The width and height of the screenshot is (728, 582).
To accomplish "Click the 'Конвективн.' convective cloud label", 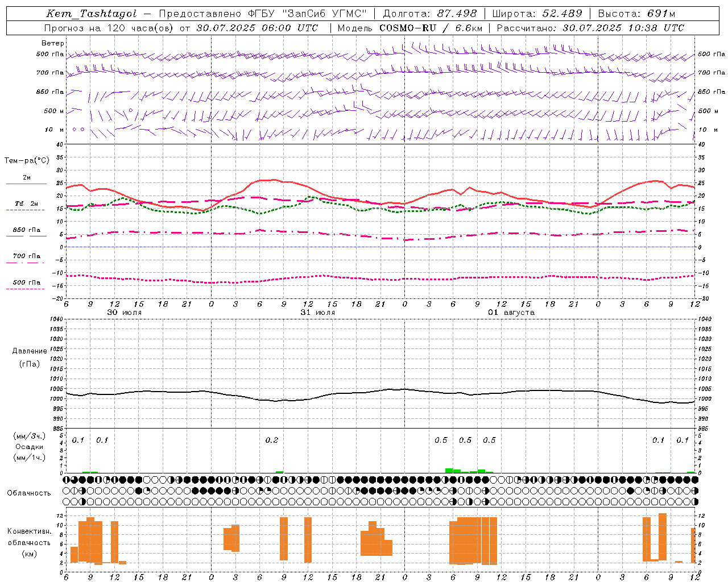I will tap(30, 531).
